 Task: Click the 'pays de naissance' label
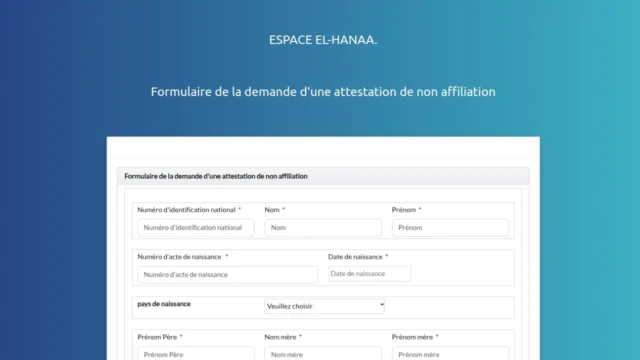(x=164, y=304)
